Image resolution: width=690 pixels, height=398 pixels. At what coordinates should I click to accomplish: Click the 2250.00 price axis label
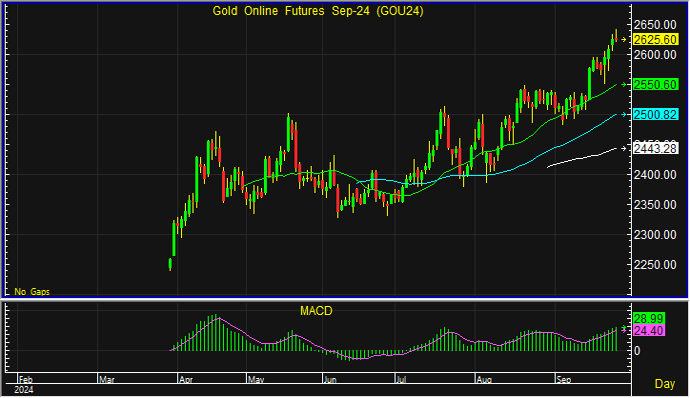[655, 265]
